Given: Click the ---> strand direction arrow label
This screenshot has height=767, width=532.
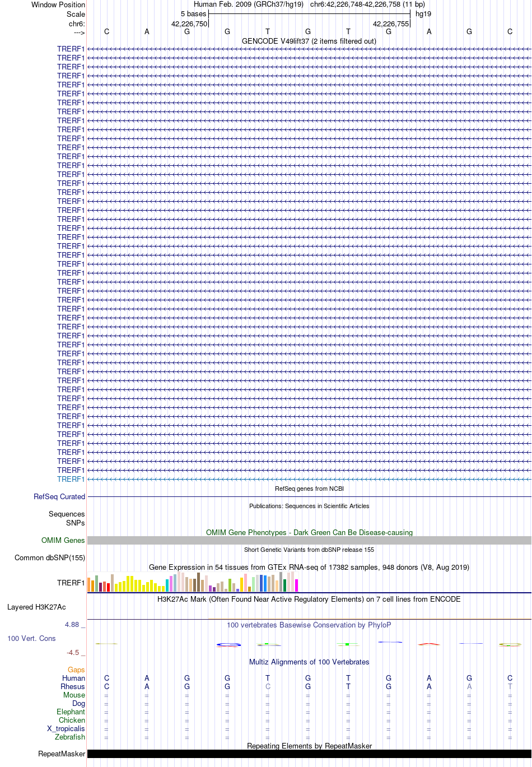Looking at the screenshot, I should click(79, 32).
